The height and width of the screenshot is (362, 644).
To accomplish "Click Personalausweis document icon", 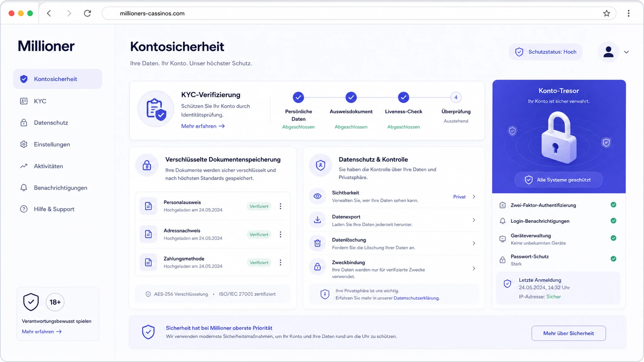I will pyautogui.click(x=148, y=206).
